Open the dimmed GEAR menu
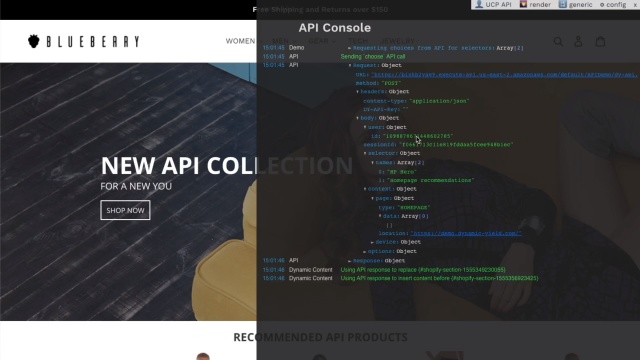 [x=322, y=41]
